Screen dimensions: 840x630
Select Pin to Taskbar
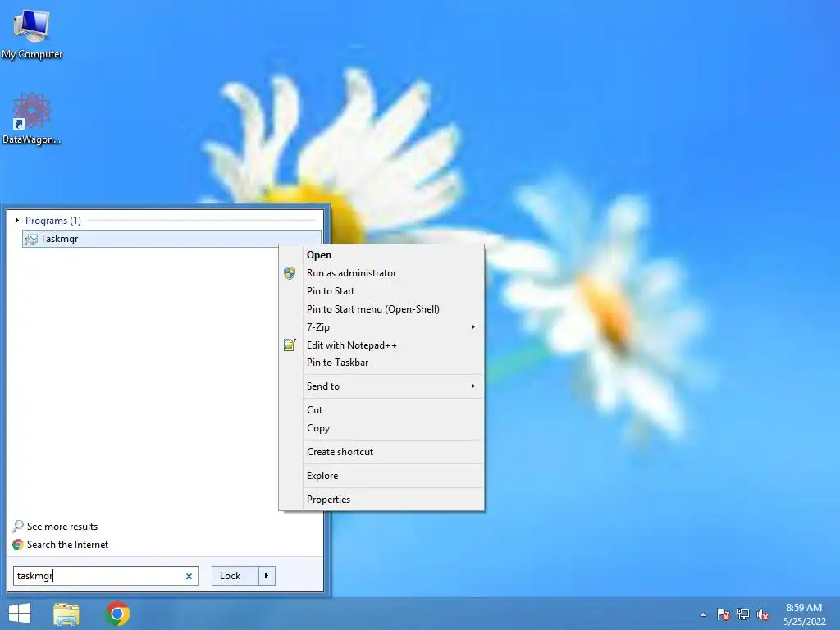[381, 363]
